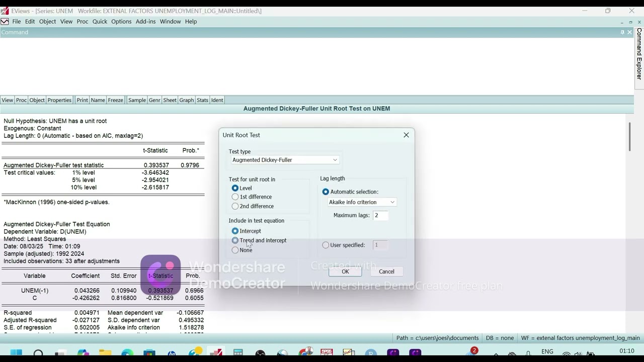Click View button on series toolbar
Viewport: 644px width, 362px height.
(7, 100)
